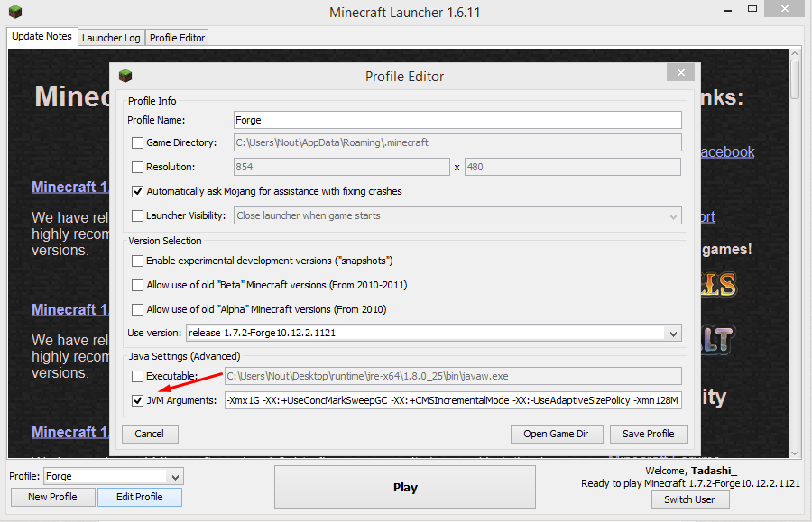Enable the Java Executable checkbox
Viewport: 812px width, 522px height.
pos(137,376)
